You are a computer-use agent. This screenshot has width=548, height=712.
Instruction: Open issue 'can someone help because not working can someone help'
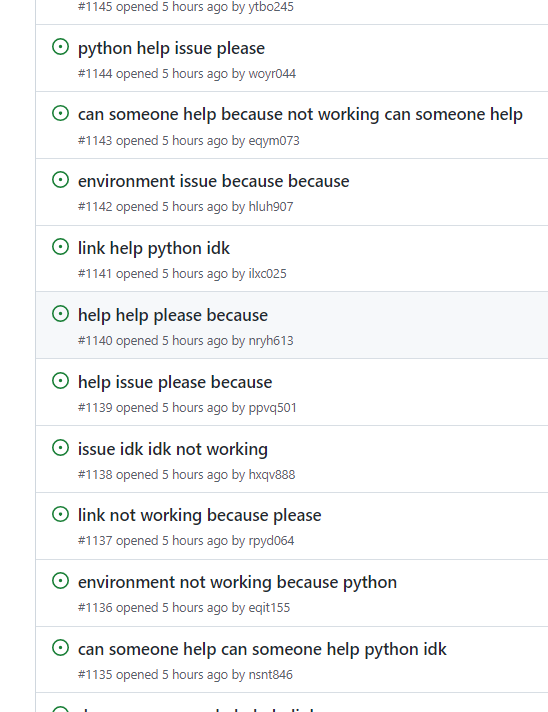(x=300, y=114)
